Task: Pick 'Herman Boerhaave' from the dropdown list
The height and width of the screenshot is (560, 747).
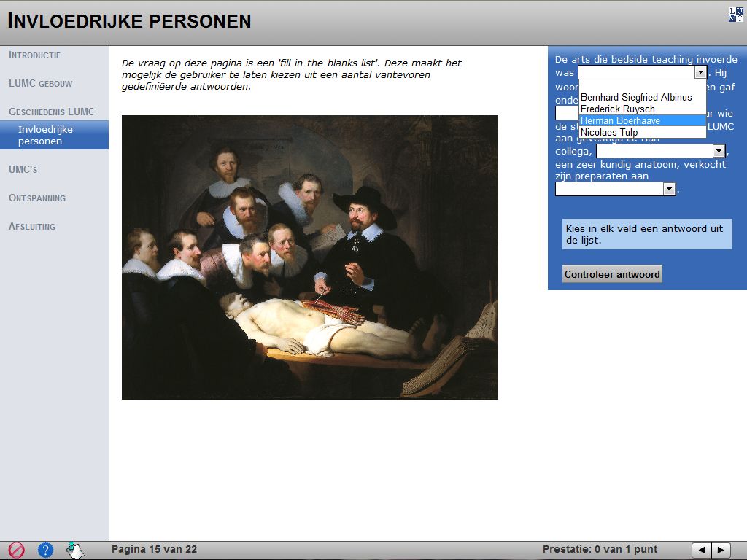Action: coord(642,120)
